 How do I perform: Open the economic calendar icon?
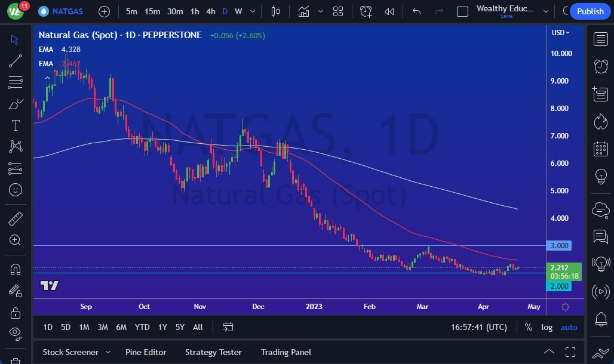[x=600, y=149]
